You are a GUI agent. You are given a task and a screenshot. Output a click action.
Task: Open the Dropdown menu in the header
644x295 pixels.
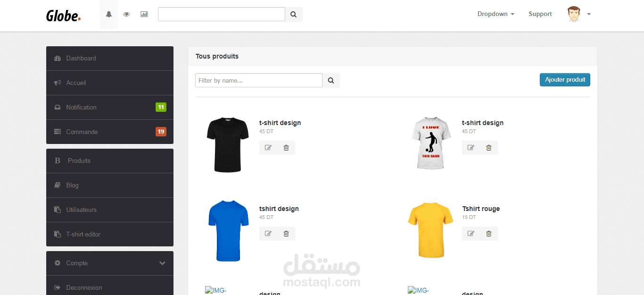495,14
